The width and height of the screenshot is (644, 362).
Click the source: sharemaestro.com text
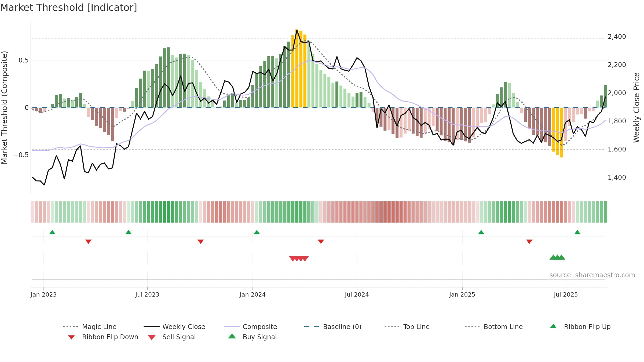tap(592, 275)
